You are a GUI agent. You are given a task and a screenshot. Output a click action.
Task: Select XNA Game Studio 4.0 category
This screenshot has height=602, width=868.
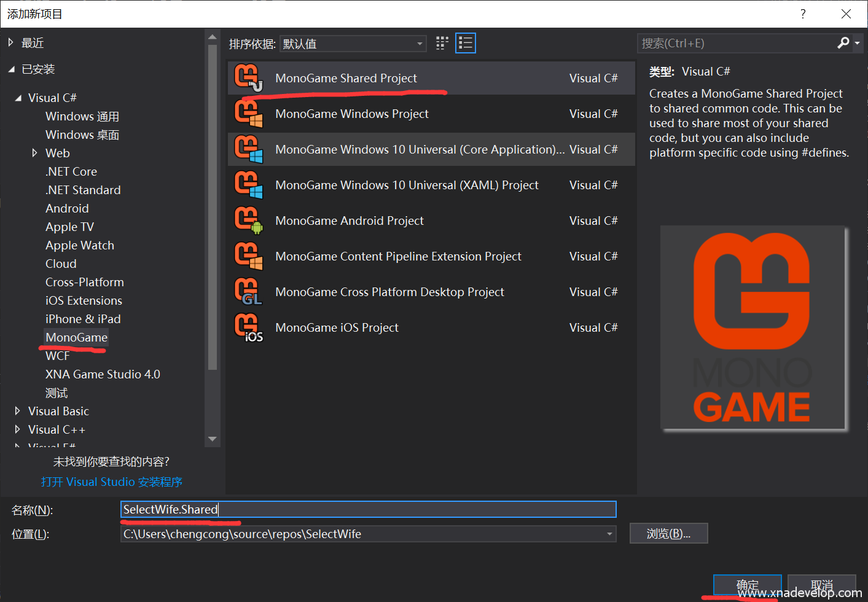tap(103, 374)
